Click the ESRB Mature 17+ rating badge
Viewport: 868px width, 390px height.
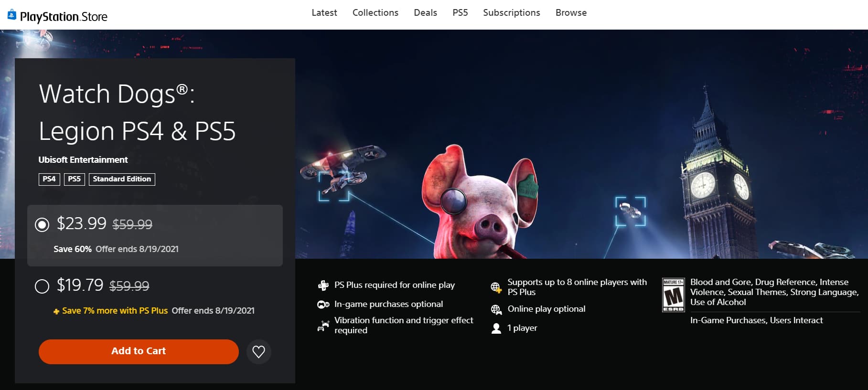(x=674, y=295)
